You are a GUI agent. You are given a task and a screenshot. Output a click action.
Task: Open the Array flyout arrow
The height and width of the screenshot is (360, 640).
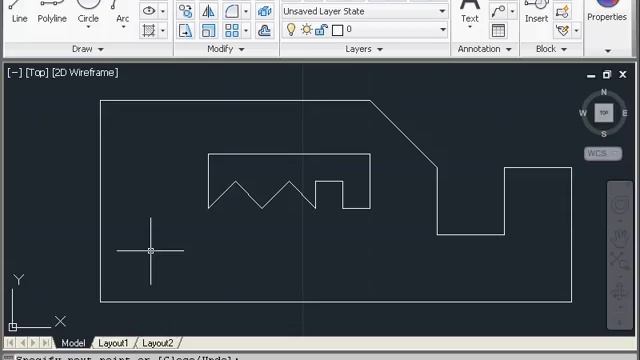point(246,31)
